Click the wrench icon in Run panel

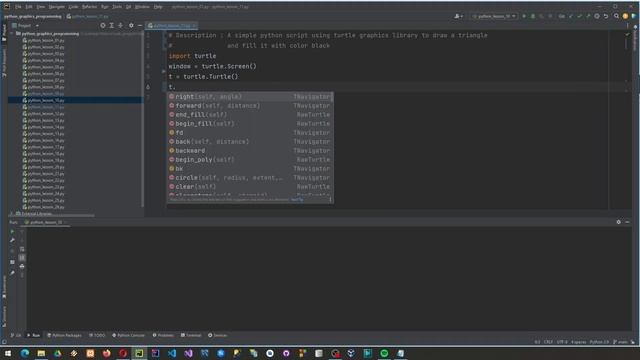pyautogui.click(x=12, y=240)
